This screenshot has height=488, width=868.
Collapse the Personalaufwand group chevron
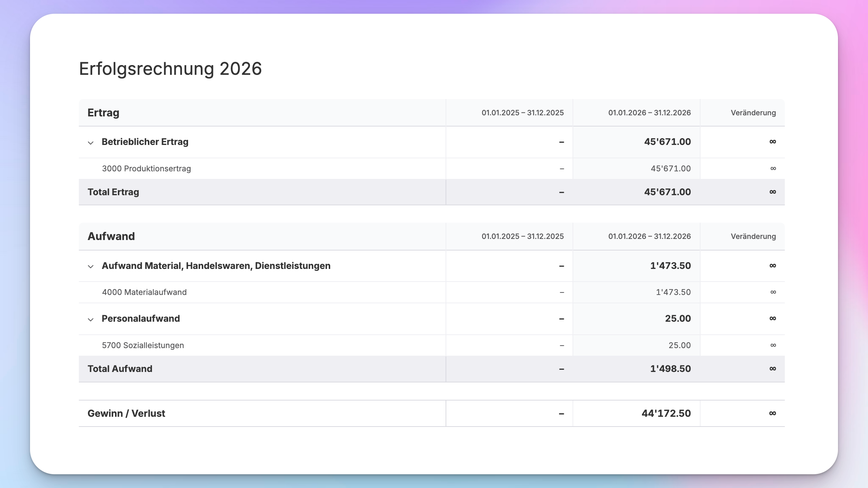coord(90,319)
